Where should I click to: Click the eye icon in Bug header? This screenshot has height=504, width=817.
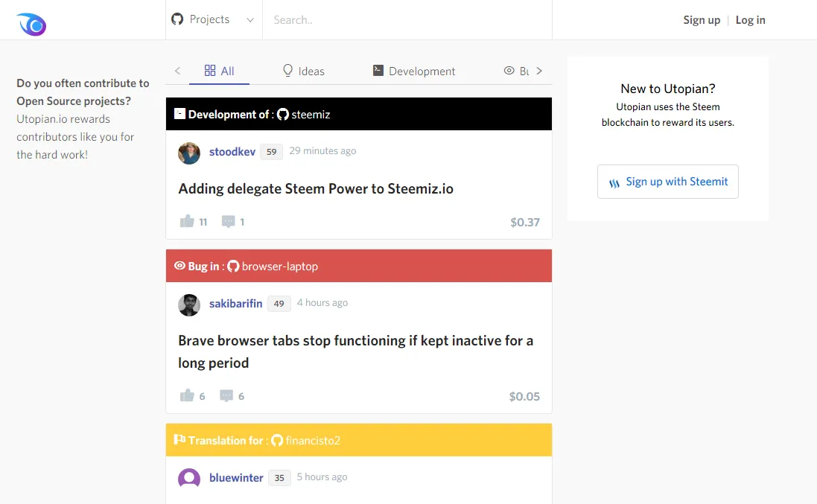(179, 266)
